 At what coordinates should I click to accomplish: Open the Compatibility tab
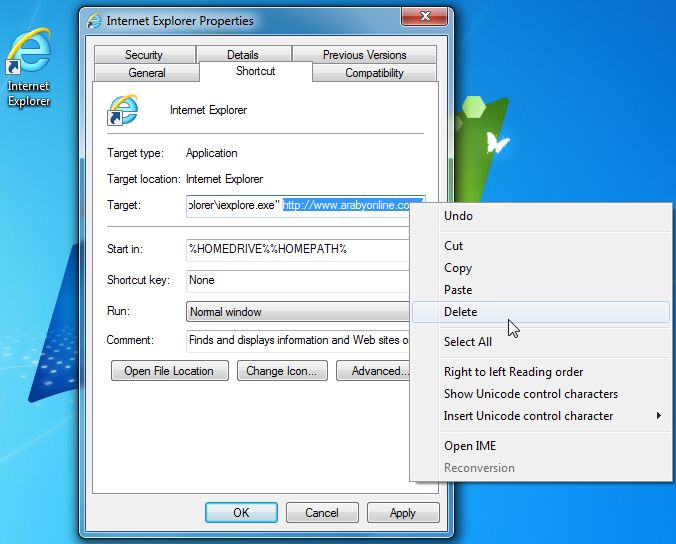[x=374, y=73]
